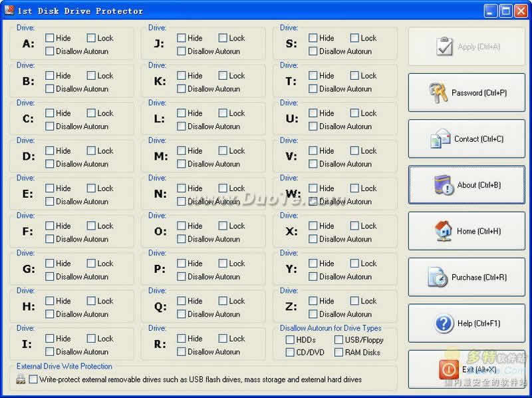The height and width of the screenshot is (398, 532).
Task: Click the "External Drive Write Protection" heading
Action: click(64, 366)
